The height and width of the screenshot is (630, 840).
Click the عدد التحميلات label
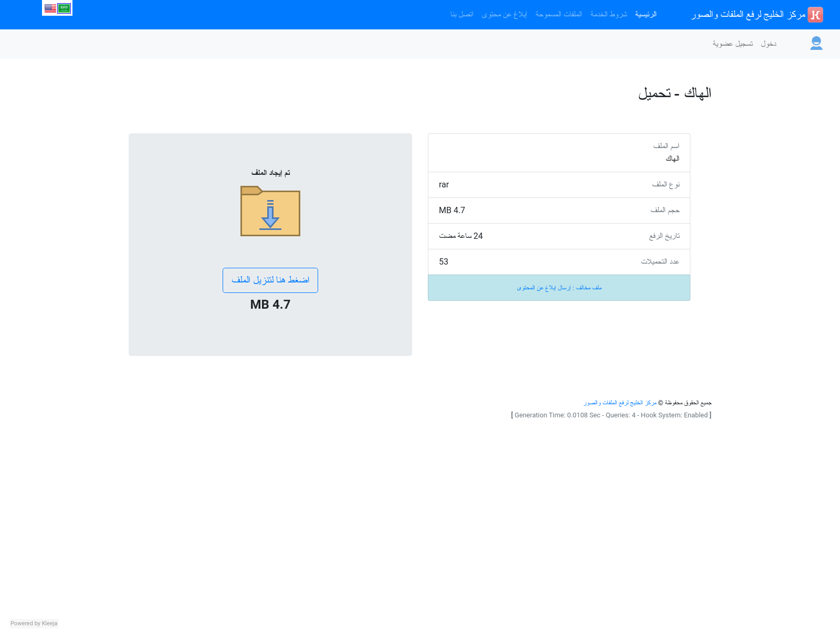pyautogui.click(x=660, y=262)
